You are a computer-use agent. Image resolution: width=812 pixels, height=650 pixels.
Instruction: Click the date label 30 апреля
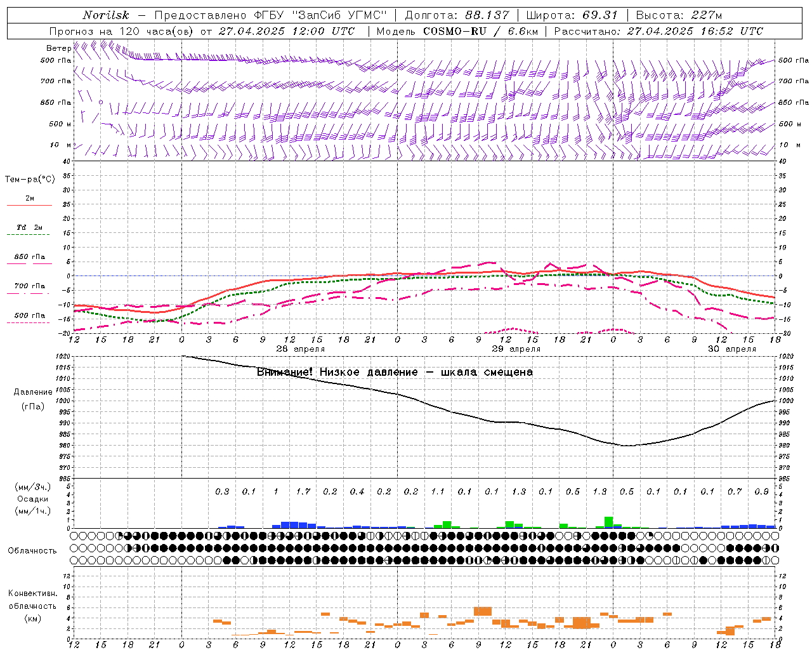(x=732, y=349)
